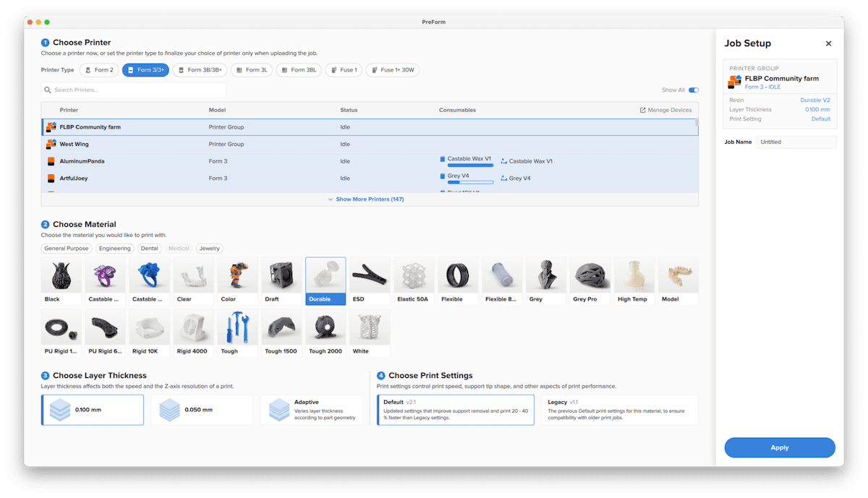Image resolution: width=868 pixels, height=498 pixels.
Task: Click the Manage Devices external-link icon
Action: 643,110
